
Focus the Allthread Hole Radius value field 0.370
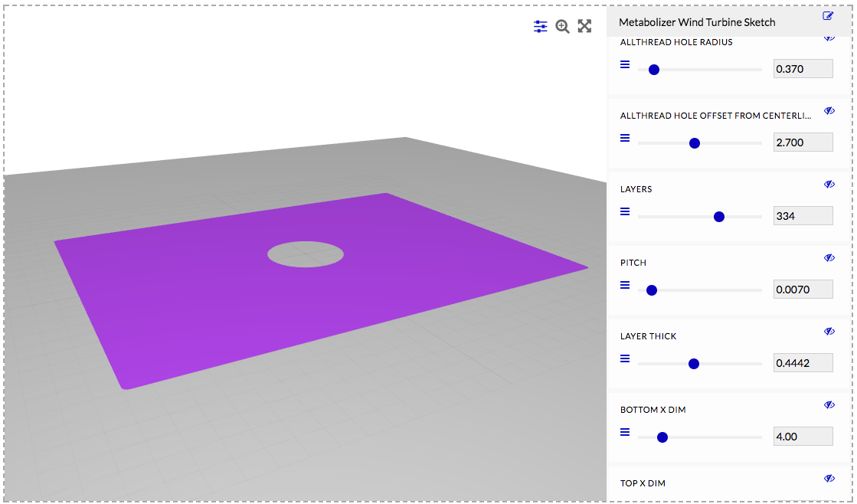coord(803,69)
